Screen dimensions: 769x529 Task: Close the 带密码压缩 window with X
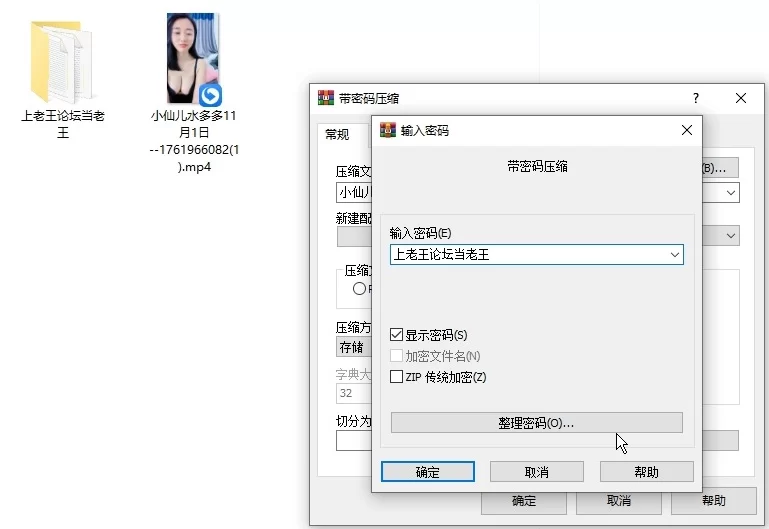741,98
